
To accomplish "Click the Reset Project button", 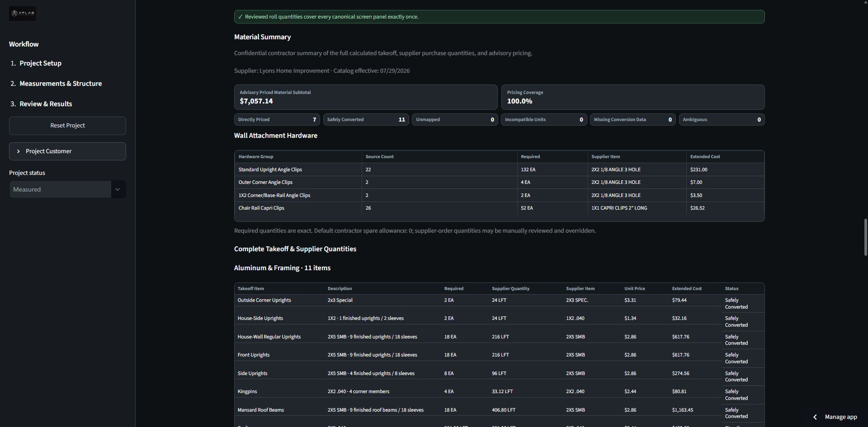I will coord(67,126).
